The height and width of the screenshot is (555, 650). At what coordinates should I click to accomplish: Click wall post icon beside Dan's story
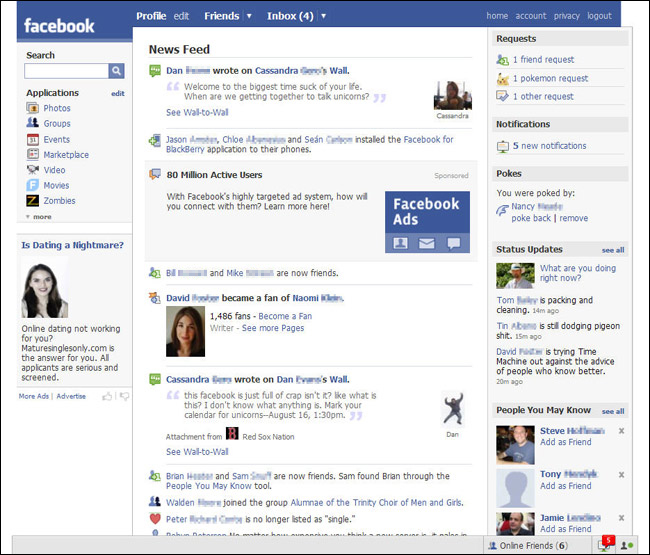coord(155,71)
